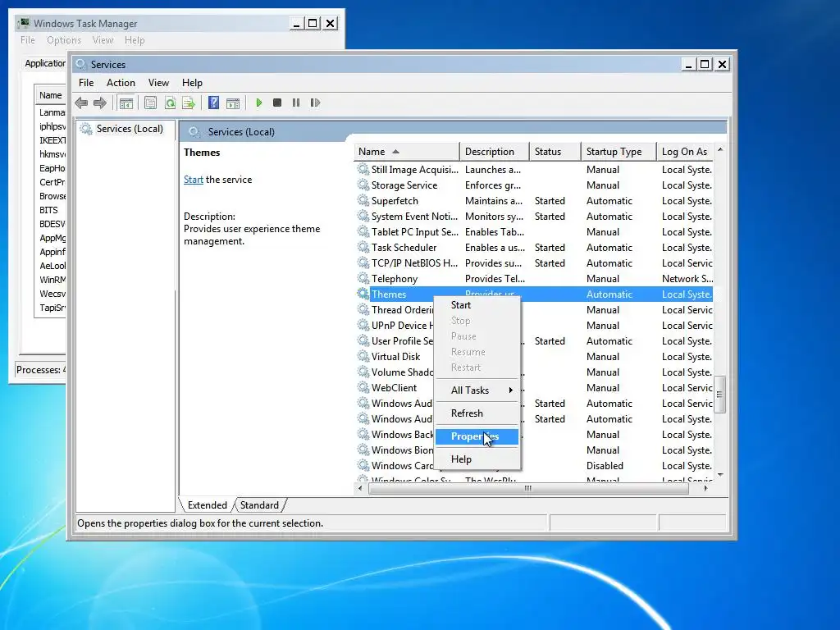Toggle the Show/Hide Console Tree icon
The image size is (840, 630).
point(126,103)
